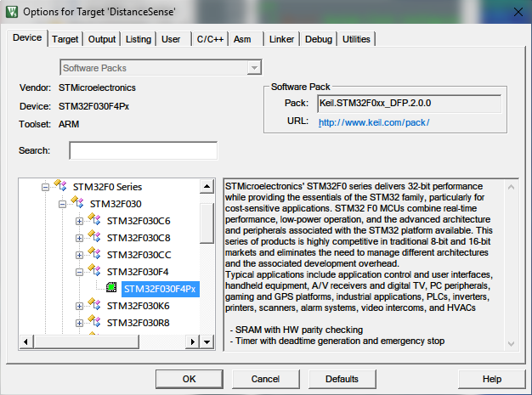The width and height of the screenshot is (532, 395).
Task: Click device tree scroll up arrow
Action: tap(207, 187)
